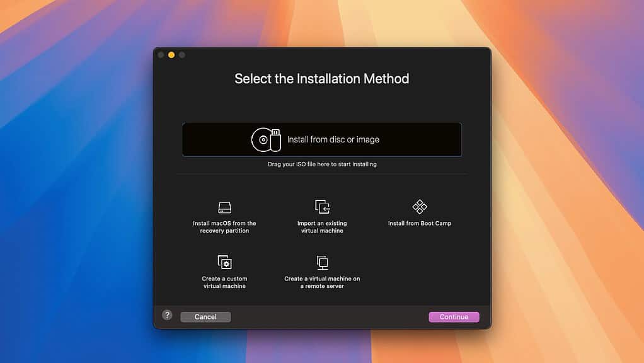Click the "Drag your ISO file here" hint text

(322, 164)
